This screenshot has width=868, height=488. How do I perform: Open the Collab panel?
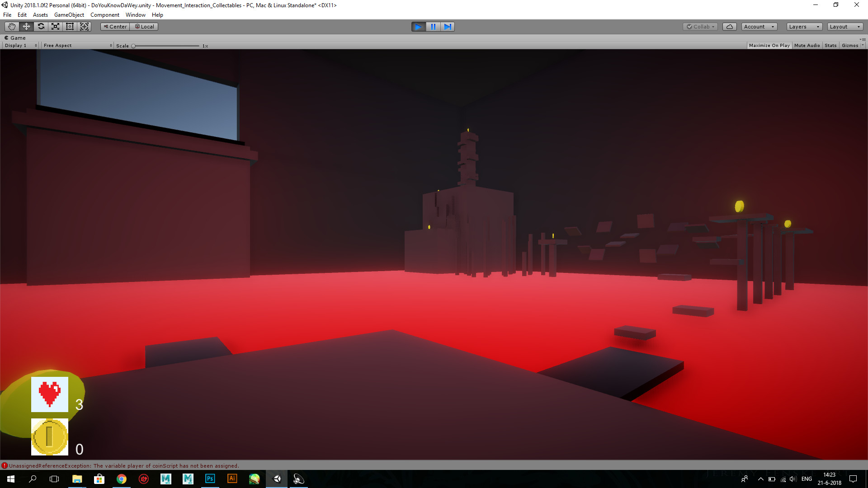pyautogui.click(x=700, y=26)
